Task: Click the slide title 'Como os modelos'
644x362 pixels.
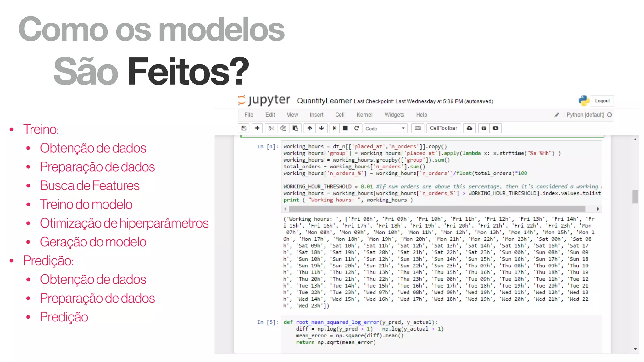Action: (x=152, y=29)
